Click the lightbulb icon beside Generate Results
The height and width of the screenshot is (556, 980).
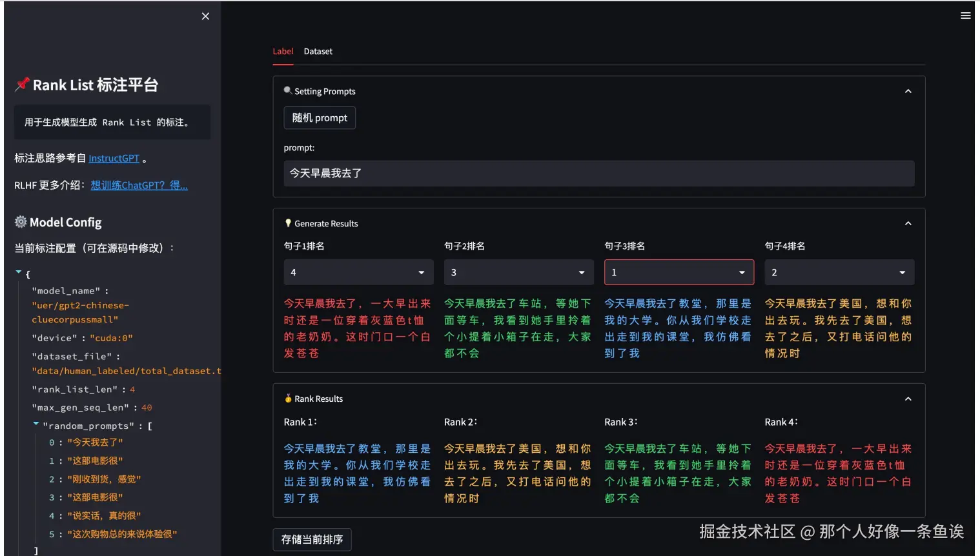[288, 223]
